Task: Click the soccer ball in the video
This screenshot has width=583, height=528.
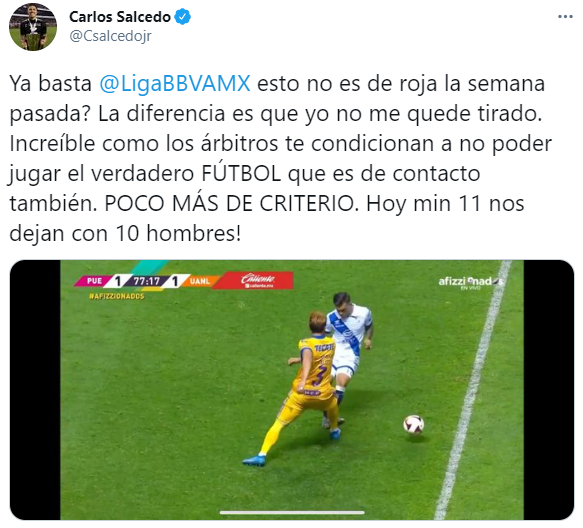Action: click(413, 425)
